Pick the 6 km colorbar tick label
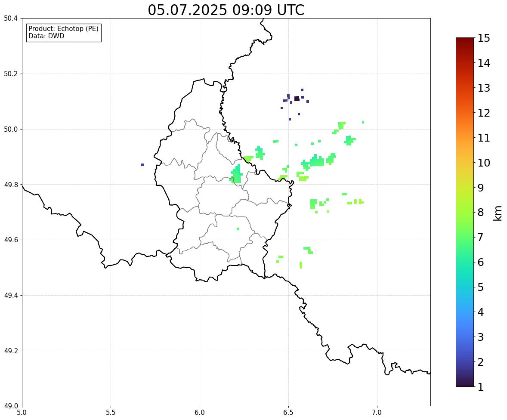The width and height of the screenshot is (507, 420). click(x=481, y=262)
